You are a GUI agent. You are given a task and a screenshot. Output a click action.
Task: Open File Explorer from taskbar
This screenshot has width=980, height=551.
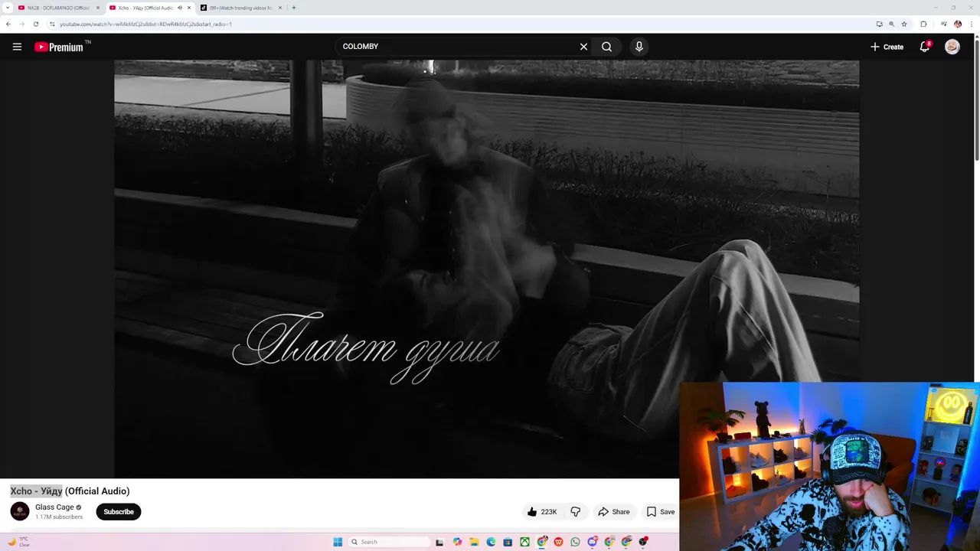[474, 542]
